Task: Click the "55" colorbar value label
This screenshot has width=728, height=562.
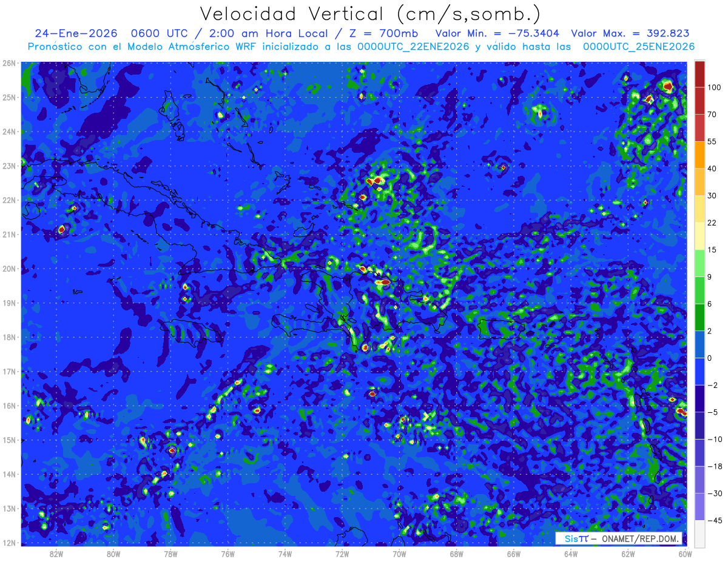Action: 712,141
